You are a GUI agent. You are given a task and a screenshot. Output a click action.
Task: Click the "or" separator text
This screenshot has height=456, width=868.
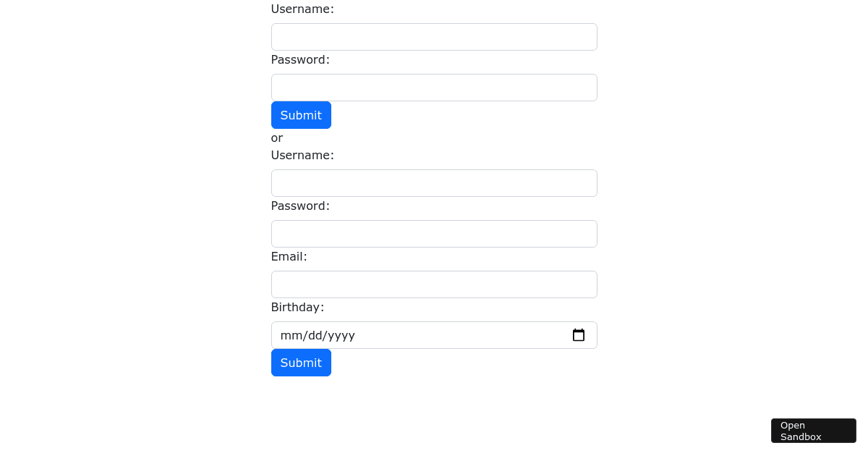[277, 138]
